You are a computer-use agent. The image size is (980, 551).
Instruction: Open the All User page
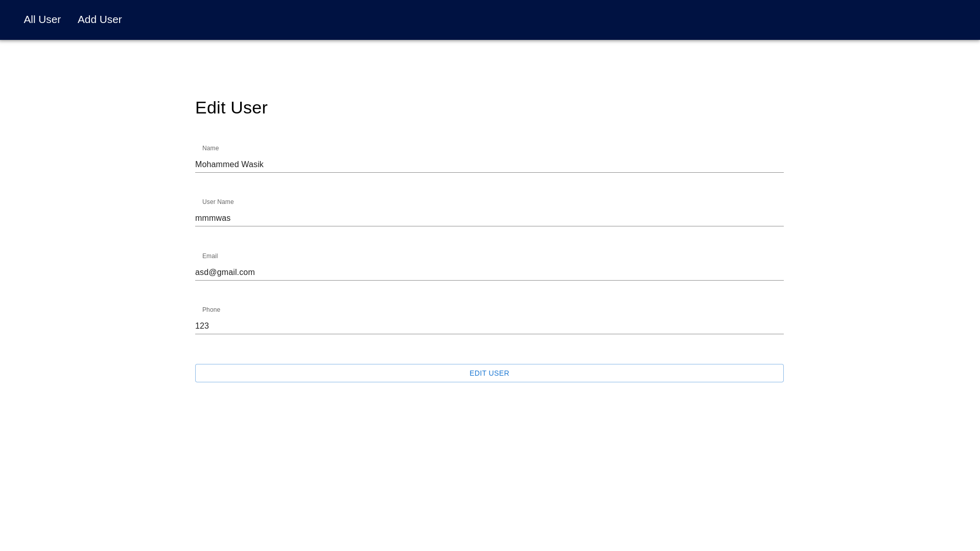tap(42, 19)
